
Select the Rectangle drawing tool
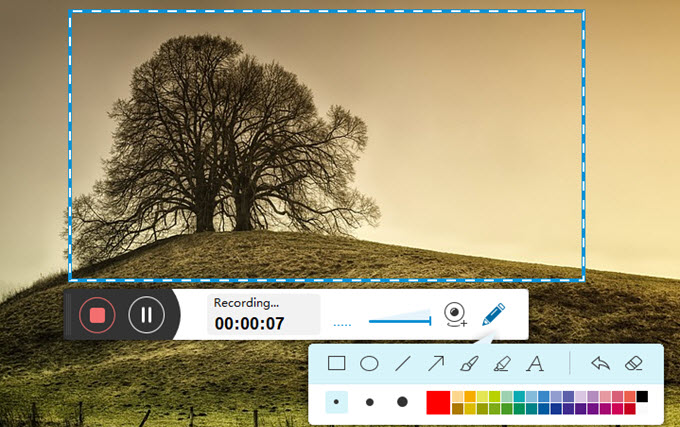click(337, 363)
